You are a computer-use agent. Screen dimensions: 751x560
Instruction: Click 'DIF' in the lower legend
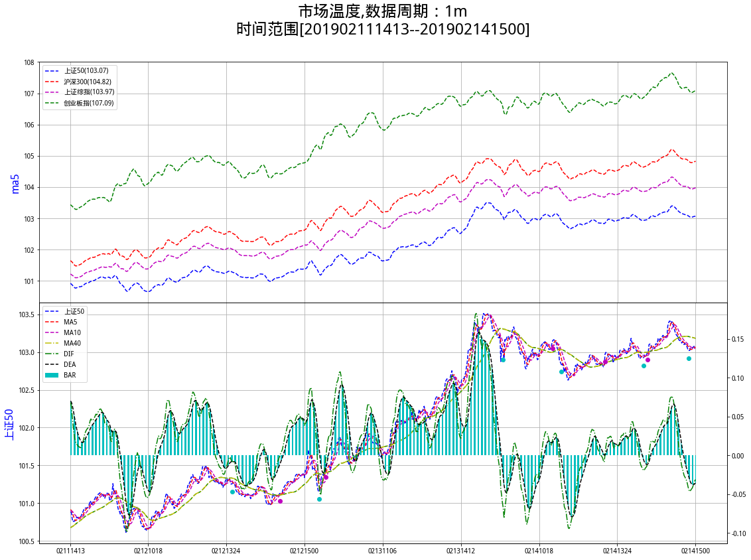tap(69, 354)
